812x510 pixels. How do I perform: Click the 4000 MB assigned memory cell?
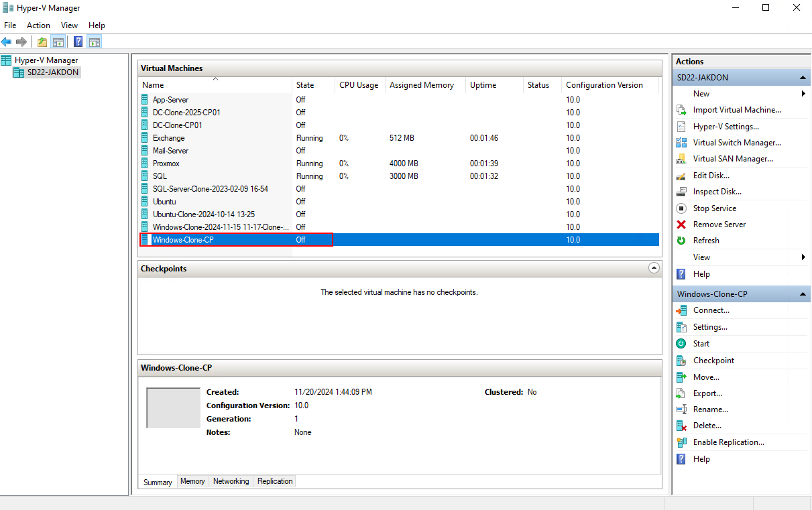[404, 164]
